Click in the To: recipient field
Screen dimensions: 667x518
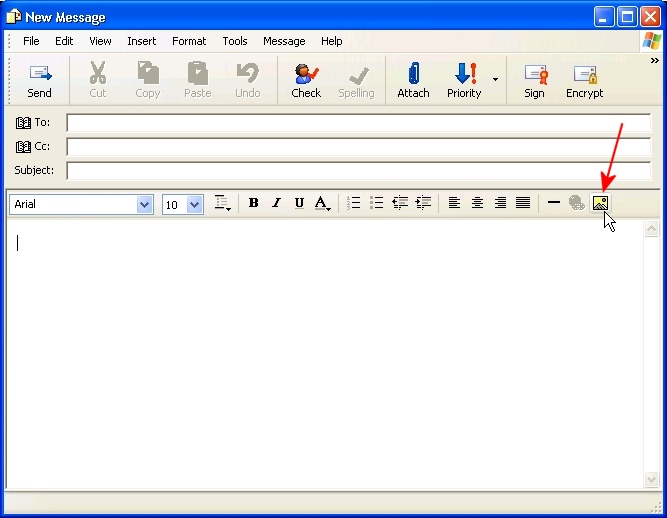pos(359,123)
